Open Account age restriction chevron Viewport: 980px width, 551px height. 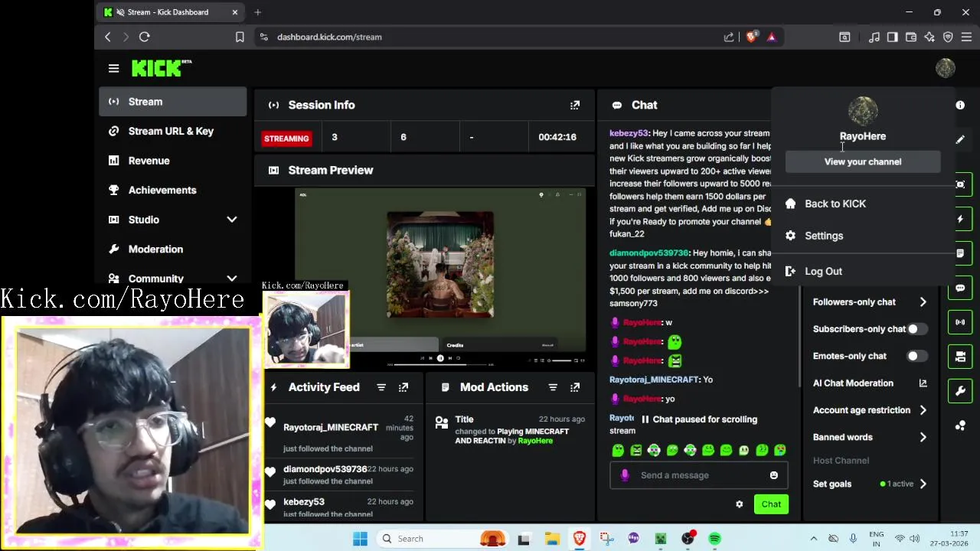(923, 410)
